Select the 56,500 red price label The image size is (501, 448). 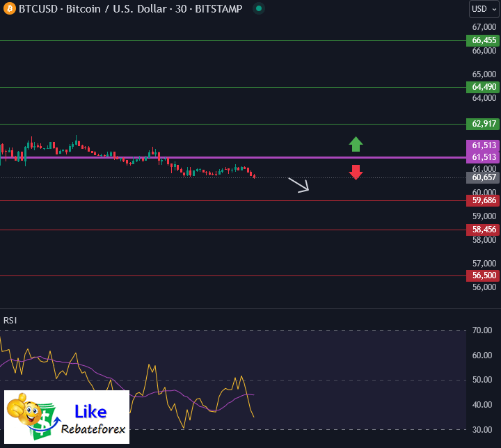click(482, 275)
